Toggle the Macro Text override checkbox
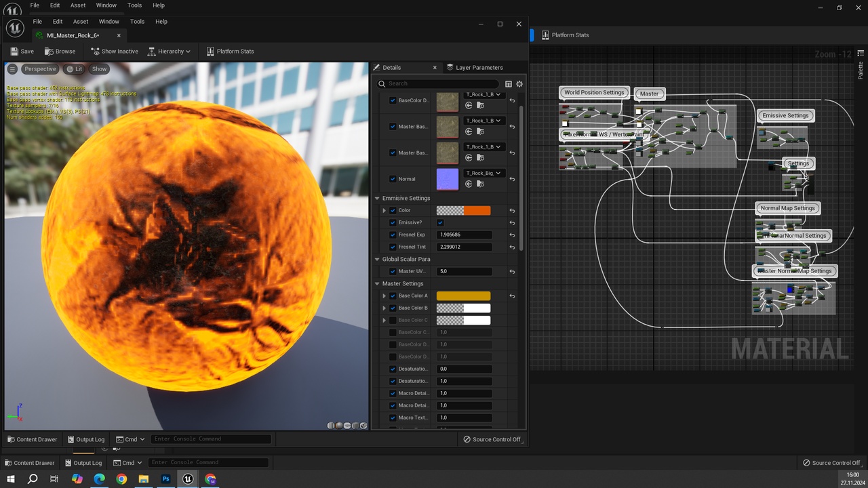The height and width of the screenshot is (488, 868). pyautogui.click(x=393, y=418)
